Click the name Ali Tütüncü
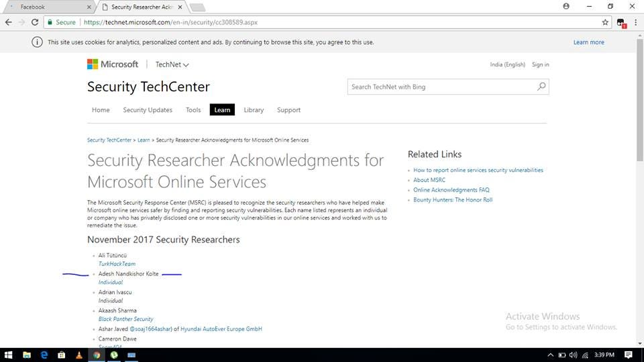Screen dimensions: 644x362 pyautogui.click(x=113, y=255)
